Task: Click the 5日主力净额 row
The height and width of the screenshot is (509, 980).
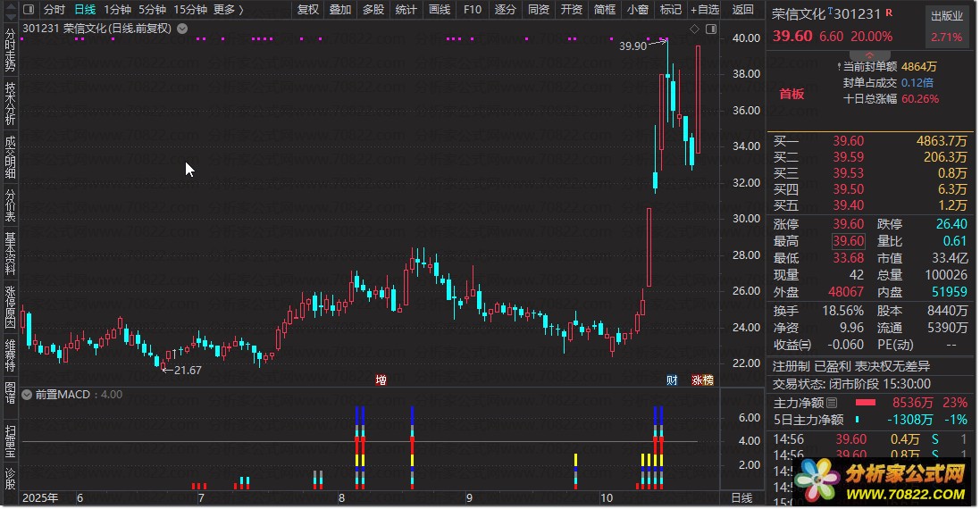Action: point(870,420)
